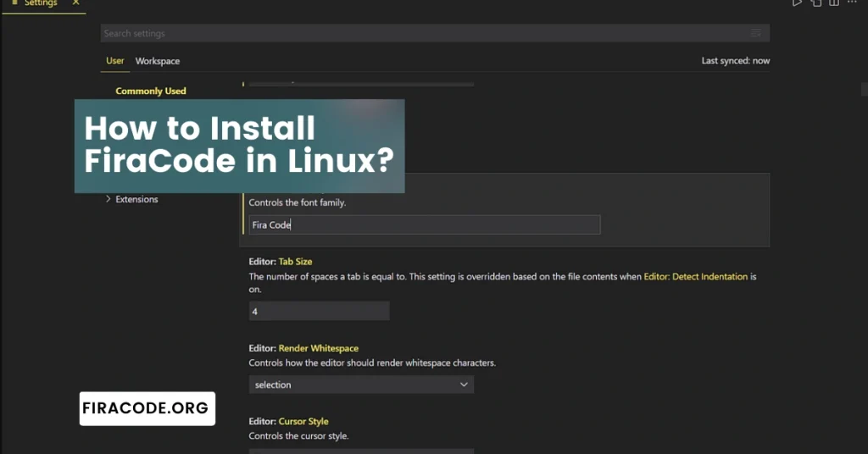The width and height of the screenshot is (868, 454).
Task: Click the font family field containing Fira Code
Action: [x=424, y=224]
